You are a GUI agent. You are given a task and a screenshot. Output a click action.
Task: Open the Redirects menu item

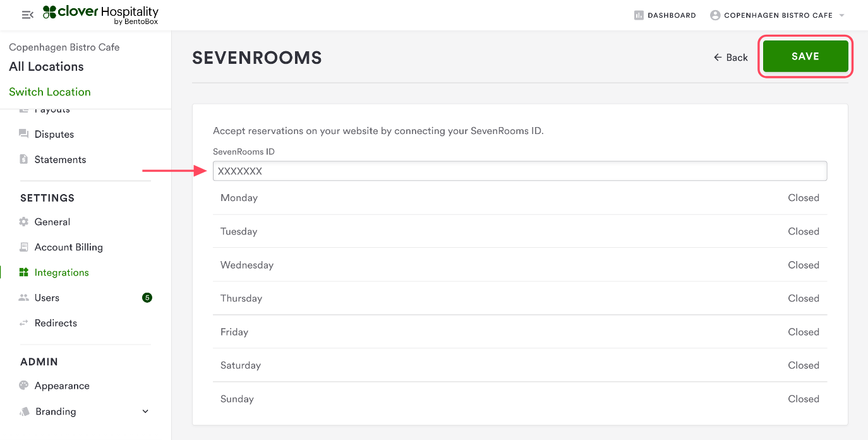(56, 323)
